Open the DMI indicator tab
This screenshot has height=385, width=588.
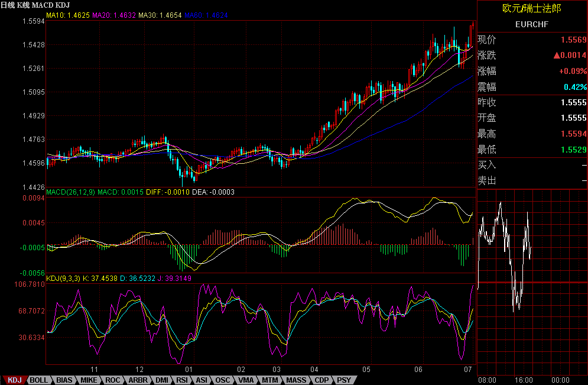pyautogui.click(x=163, y=380)
